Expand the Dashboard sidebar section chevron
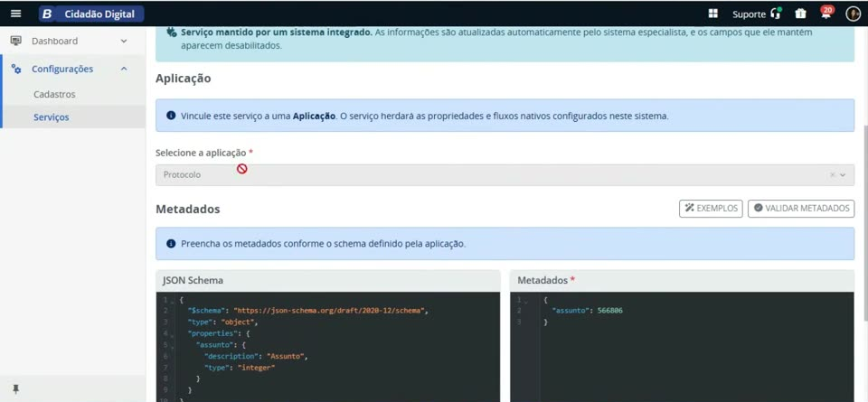868x402 pixels. click(124, 41)
